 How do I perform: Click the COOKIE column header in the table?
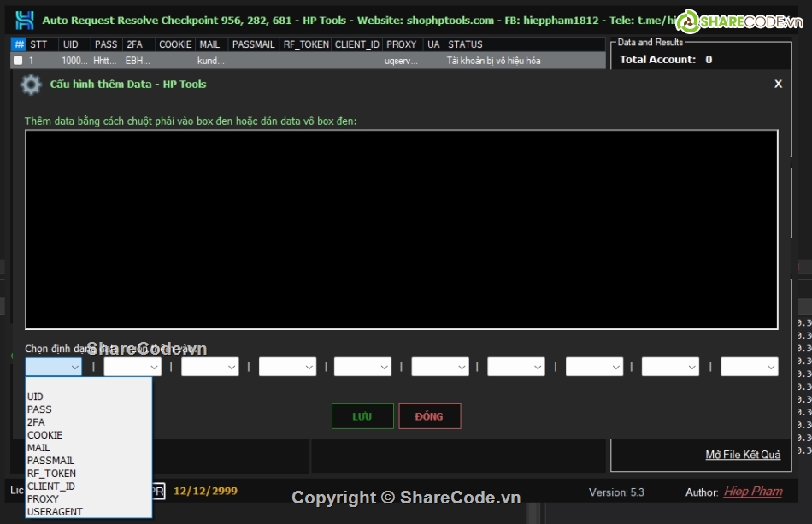tap(175, 44)
